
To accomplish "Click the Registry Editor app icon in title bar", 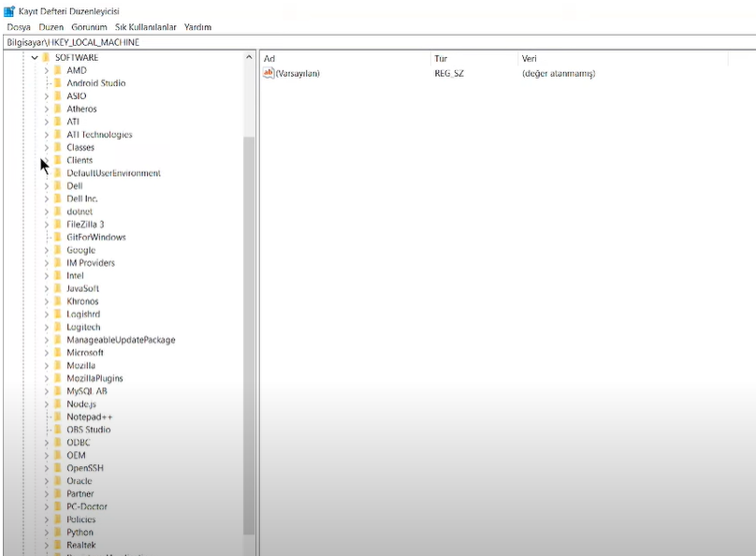I will coord(9,10).
